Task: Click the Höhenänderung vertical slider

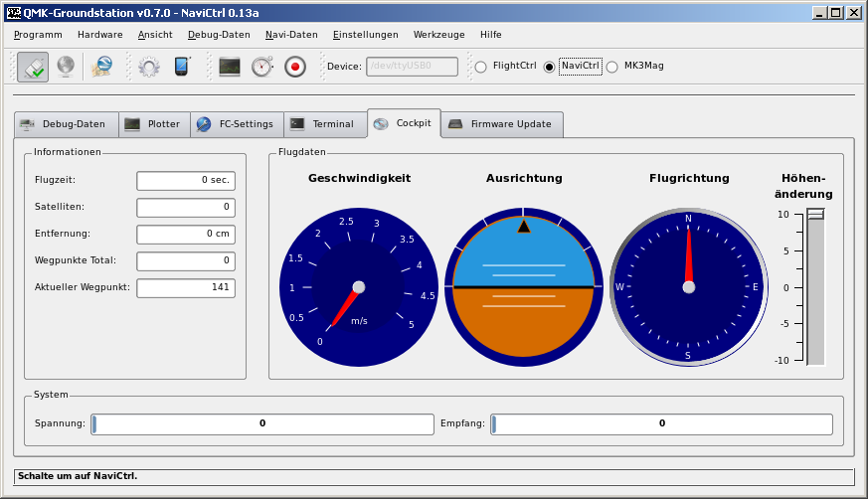Action: point(815,287)
